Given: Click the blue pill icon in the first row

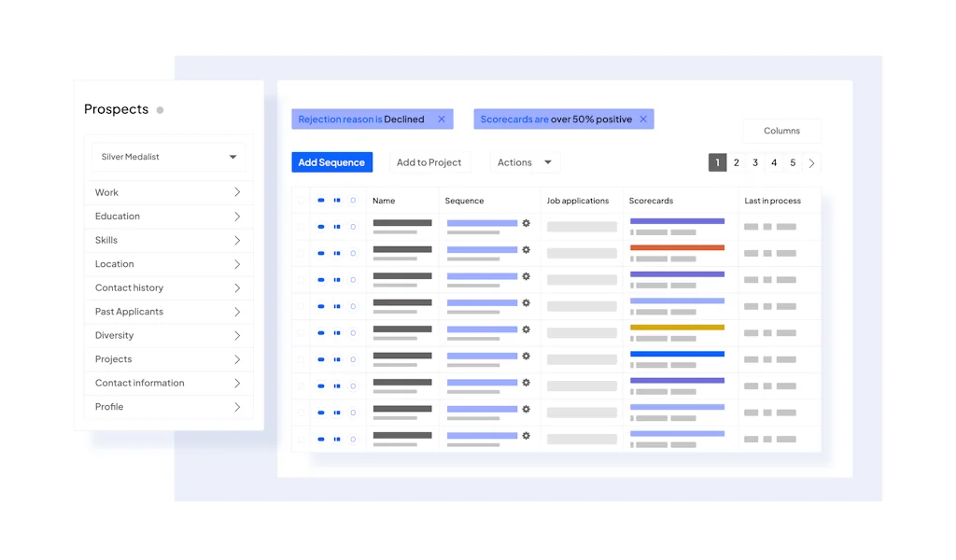Looking at the screenshot, I should coord(321,227).
